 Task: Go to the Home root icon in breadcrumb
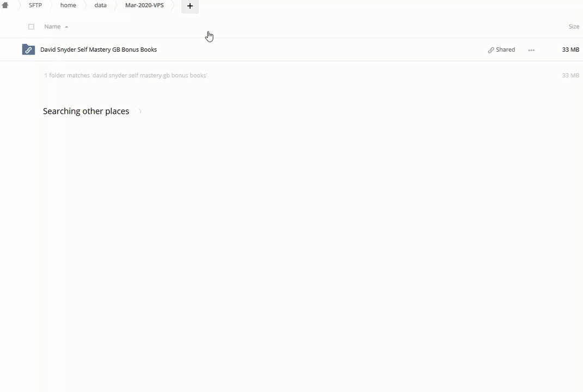5,5
